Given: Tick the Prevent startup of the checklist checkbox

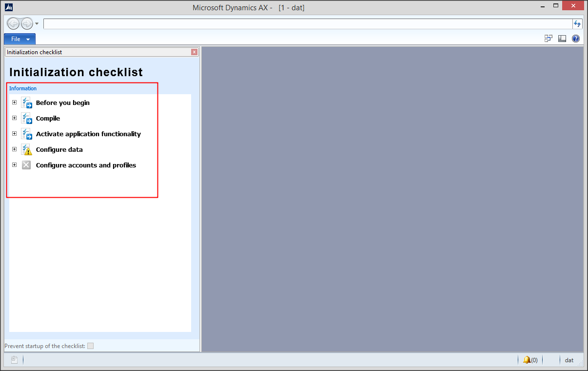Looking at the screenshot, I should click(90, 346).
